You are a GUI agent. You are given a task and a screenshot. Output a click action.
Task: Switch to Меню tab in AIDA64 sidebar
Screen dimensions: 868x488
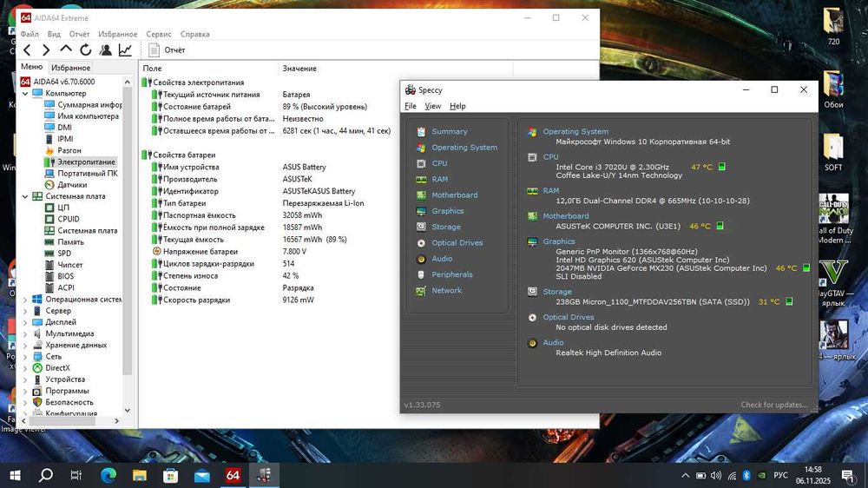pos(31,67)
